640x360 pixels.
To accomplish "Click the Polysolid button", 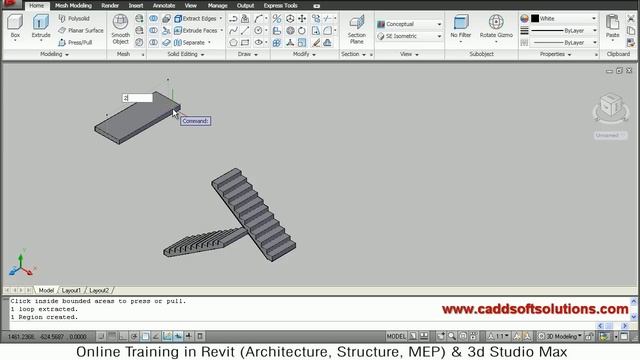I will [74, 18].
